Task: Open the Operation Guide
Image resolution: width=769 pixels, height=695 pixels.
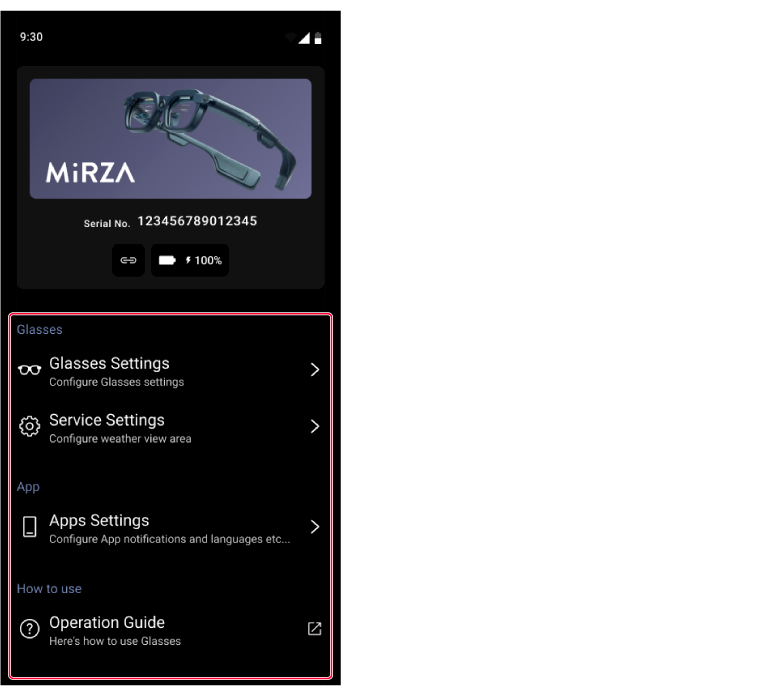Action: pos(170,630)
